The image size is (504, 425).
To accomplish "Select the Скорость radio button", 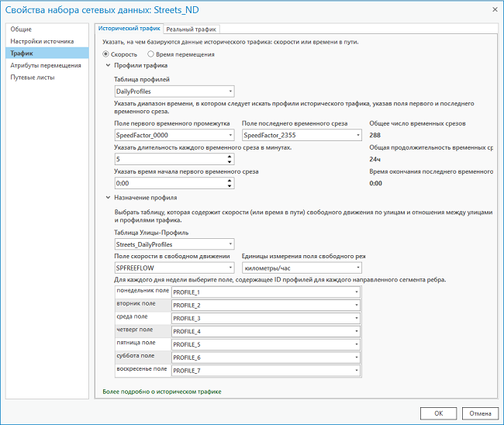I will pyautogui.click(x=107, y=54).
